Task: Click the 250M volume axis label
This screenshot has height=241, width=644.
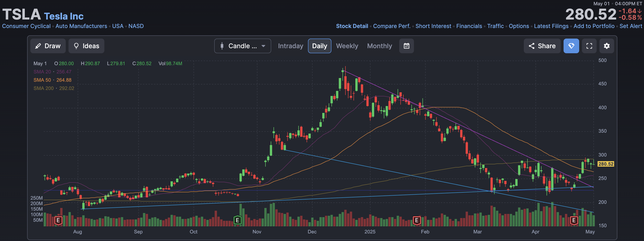Action: [x=37, y=198]
